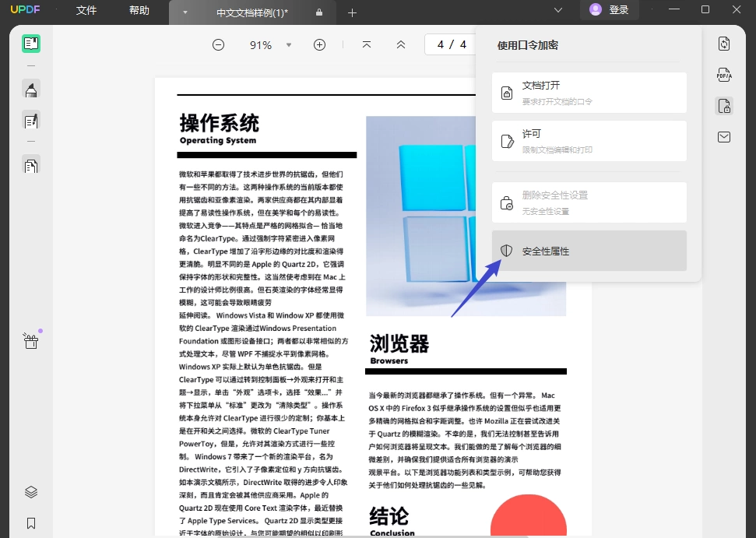756x538 pixels.
Task: Open the Layers panel icon
Action: tap(31, 492)
